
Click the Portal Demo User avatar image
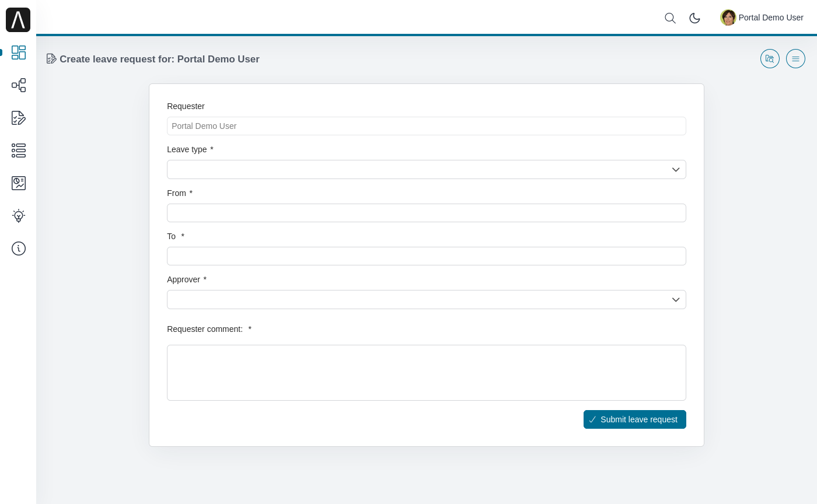click(728, 17)
